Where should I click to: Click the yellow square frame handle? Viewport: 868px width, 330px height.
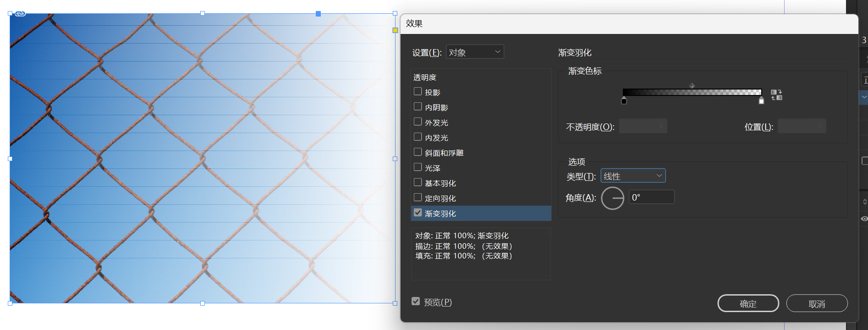395,30
